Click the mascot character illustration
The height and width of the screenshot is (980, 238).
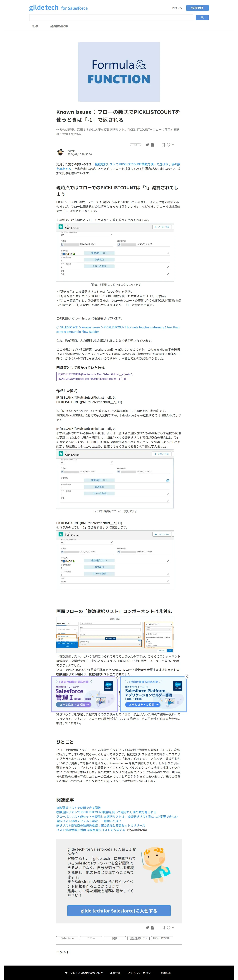coord(156,865)
